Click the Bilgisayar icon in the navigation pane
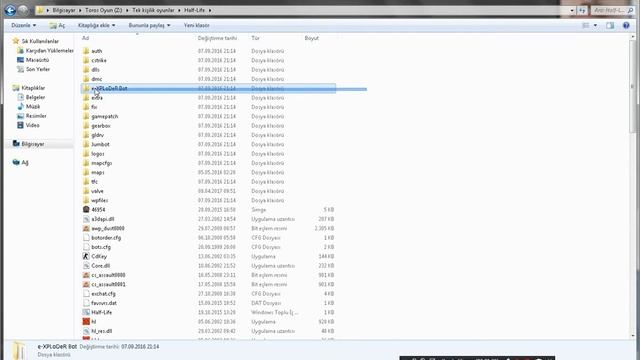Viewport: 640px width, 360px height. [x=16, y=144]
